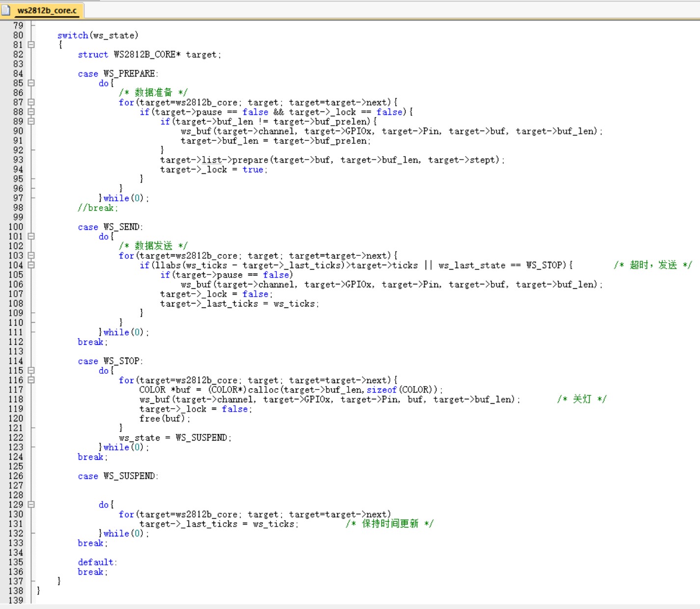
Task: Click the 'break;' statement on line 133
Action: [x=93, y=543]
